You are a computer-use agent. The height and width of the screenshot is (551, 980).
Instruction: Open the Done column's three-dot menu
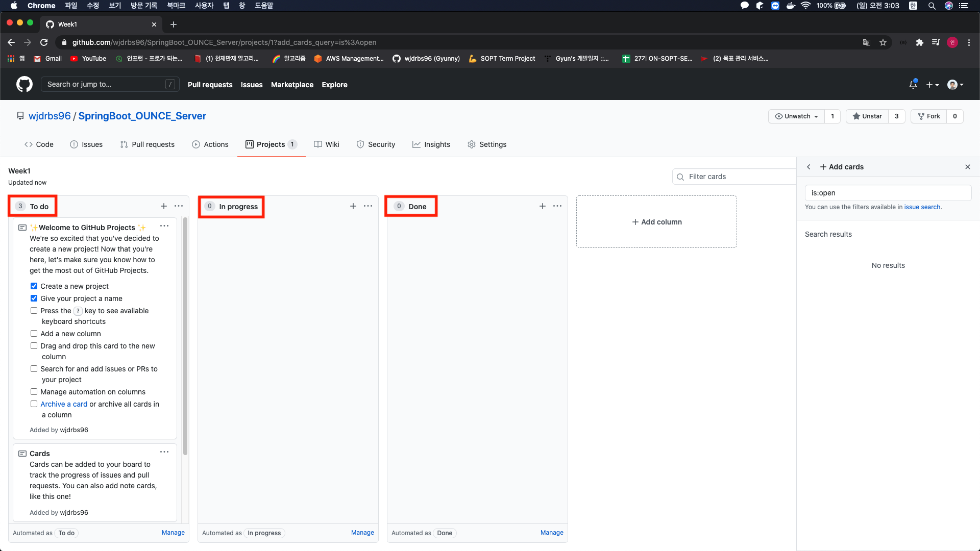point(557,206)
